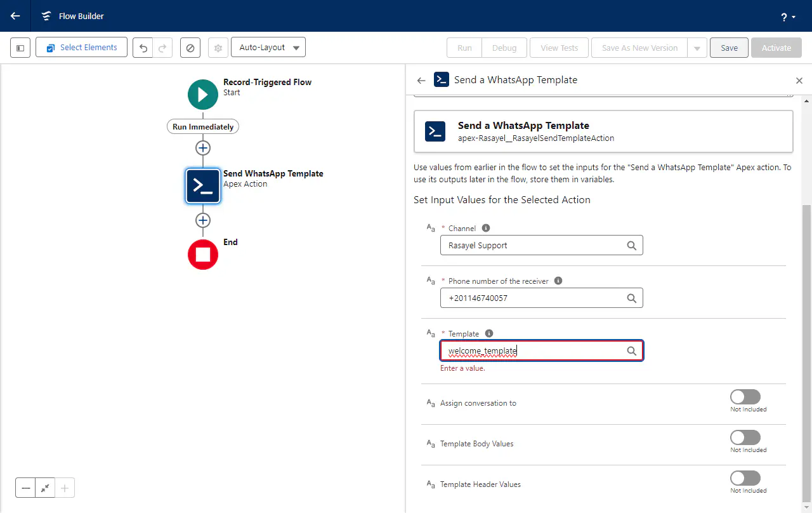Viewport: 812px width, 513px height.
Task: Click the back arrow in Flow Builder header
Action: (x=15, y=16)
